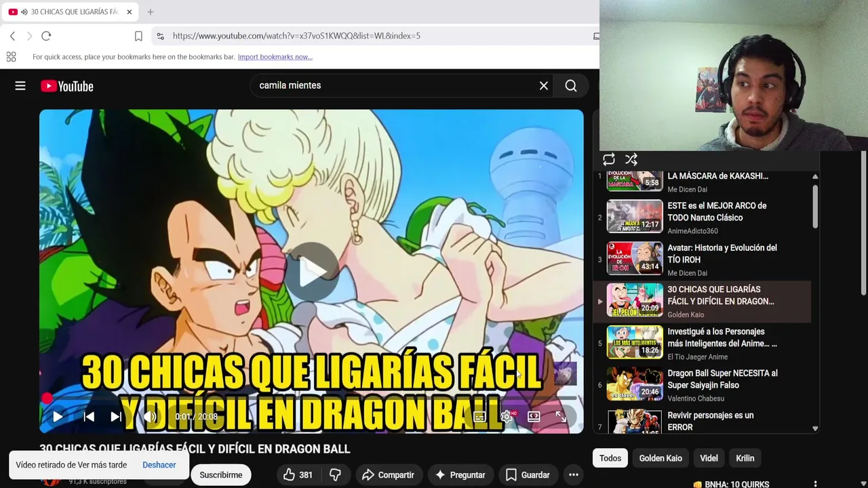Open 'Revivir personajes es un ERROR' playlist video
The image size is (868, 488).
pos(702,421)
